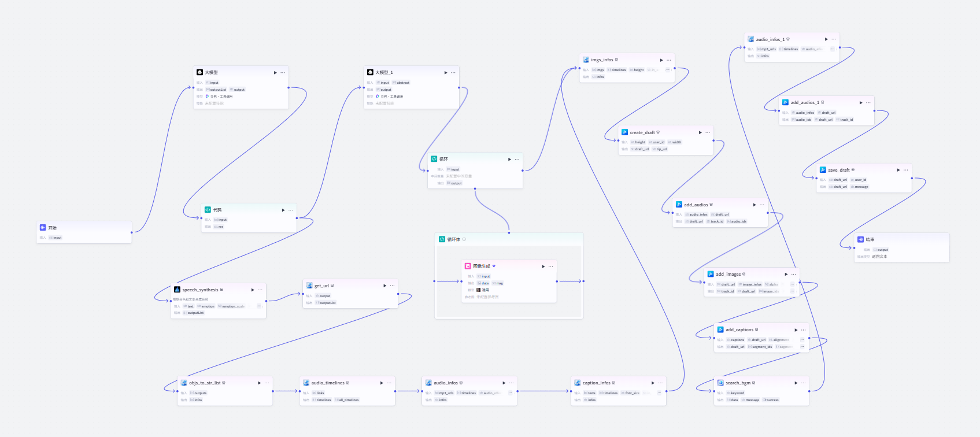Show more inputs on speech_synthesis node

click(x=258, y=306)
